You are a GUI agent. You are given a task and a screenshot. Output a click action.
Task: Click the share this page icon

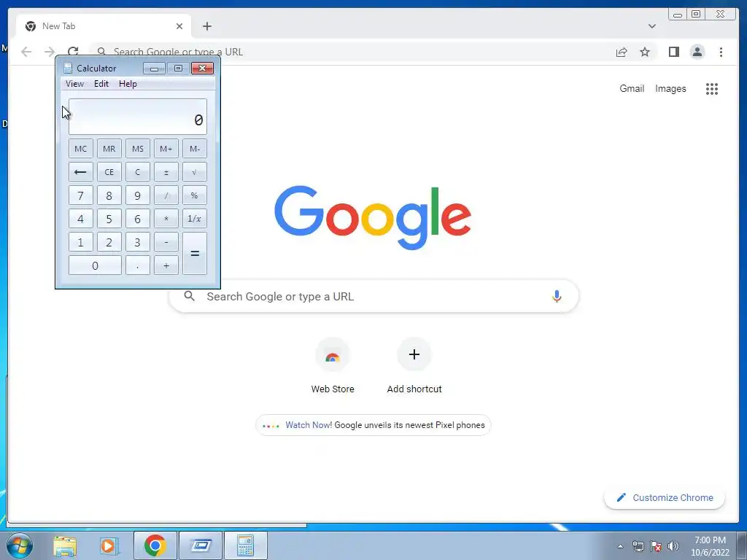[x=622, y=52]
